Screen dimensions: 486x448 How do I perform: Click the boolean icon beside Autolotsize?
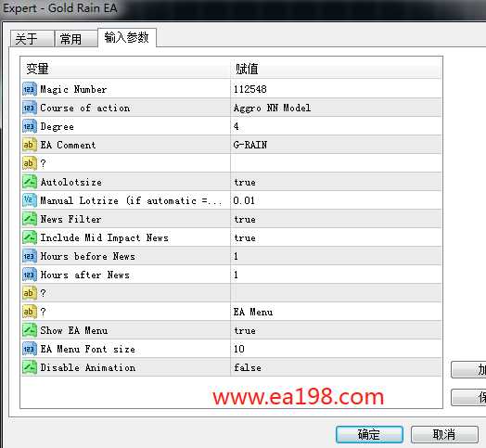point(30,182)
